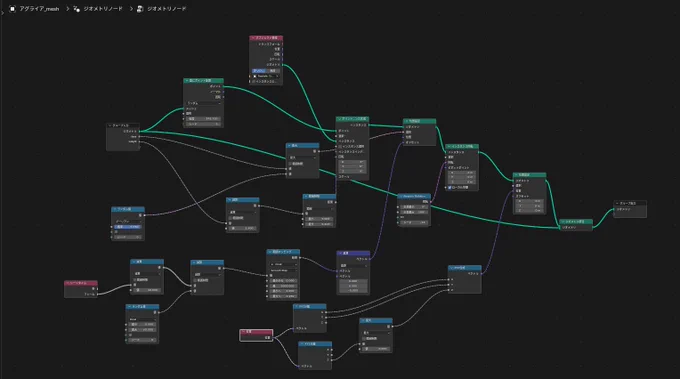Open Float dropdown in lower ランダム値 node

click(x=142, y=319)
